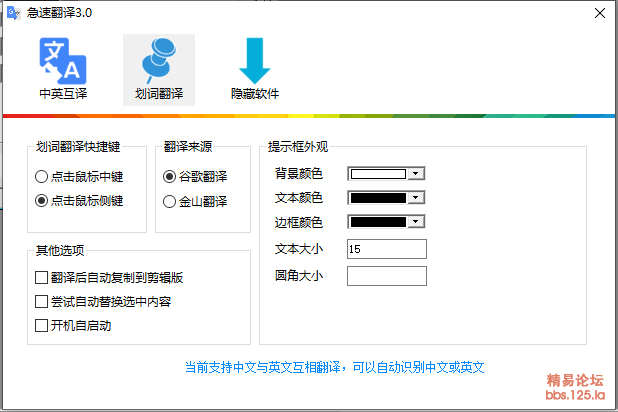The image size is (618, 412).
Task: Click the 文本大小 input field
Action: [386, 248]
